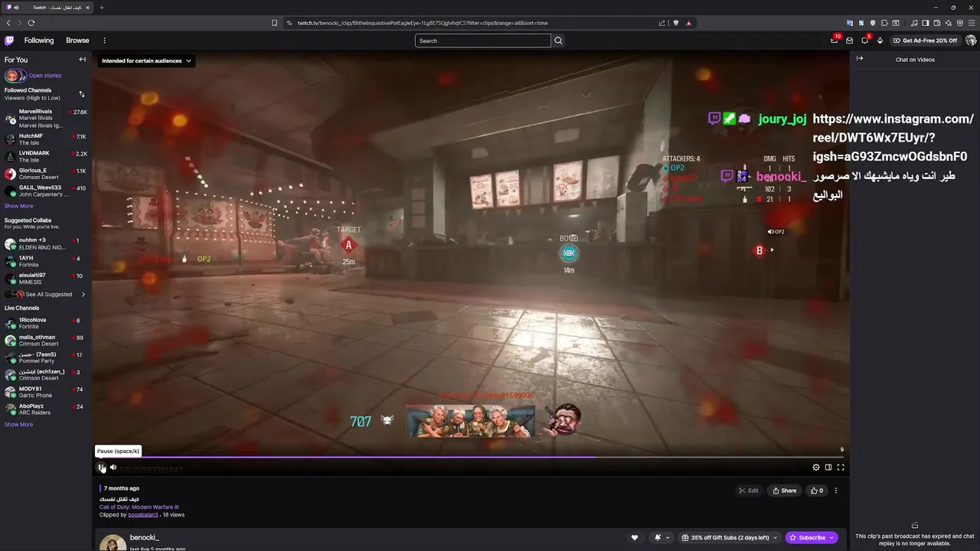
Task: Open notification bell dropdown for benocki_
Action: click(661, 538)
